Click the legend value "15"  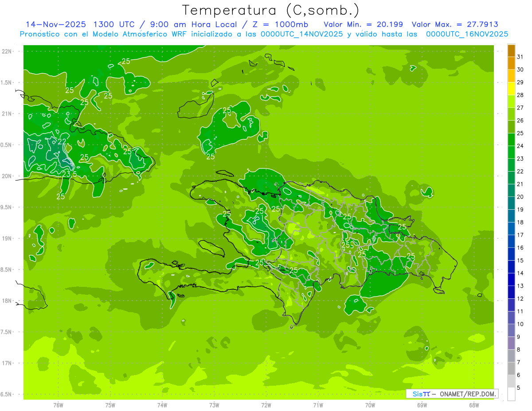pyautogui.click(x=520, y=261)
